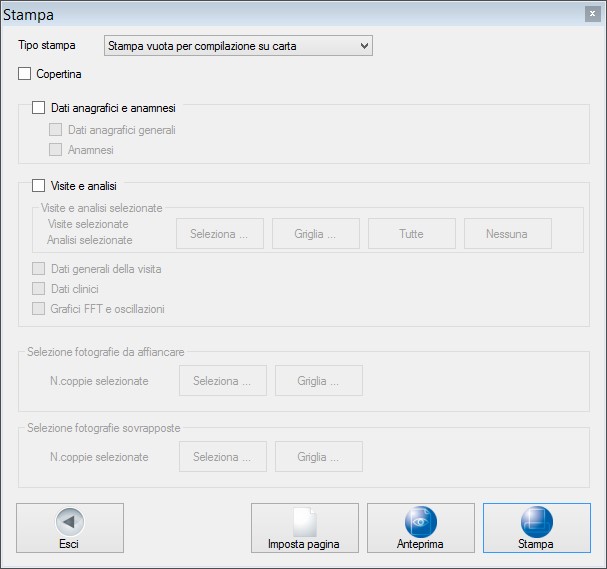Toggle Dati generali della visita checkbox
The width and height of the screenshot is (607, 569).
(x=39, y=269)
